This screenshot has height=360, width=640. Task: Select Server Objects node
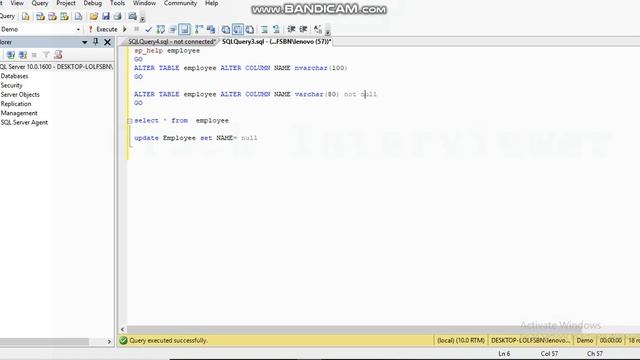(x=20, y=94)
